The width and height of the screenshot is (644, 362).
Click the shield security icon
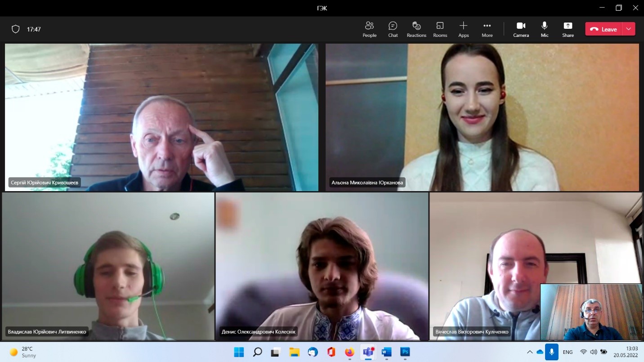tap(16, 29)
